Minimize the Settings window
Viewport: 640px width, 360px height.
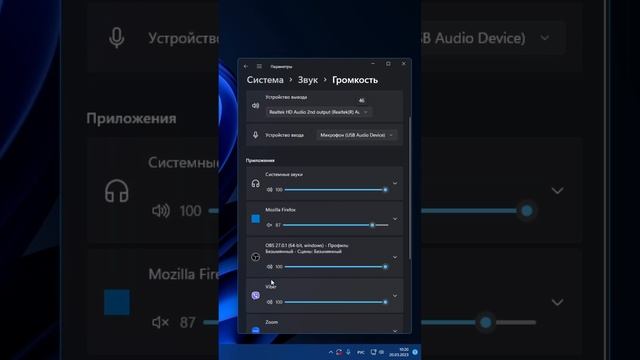click(373, 64)
